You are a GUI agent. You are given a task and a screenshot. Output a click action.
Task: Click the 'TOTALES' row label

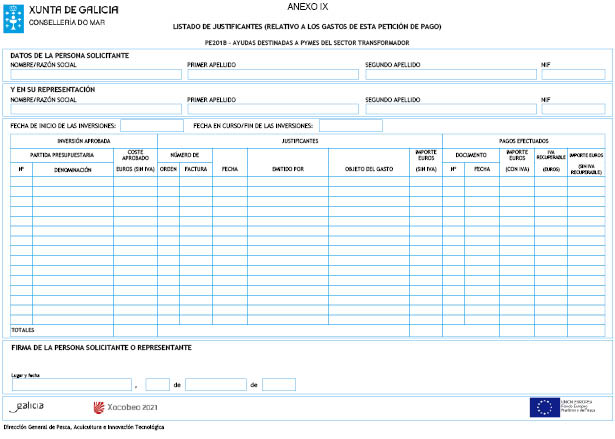(23, 330)
